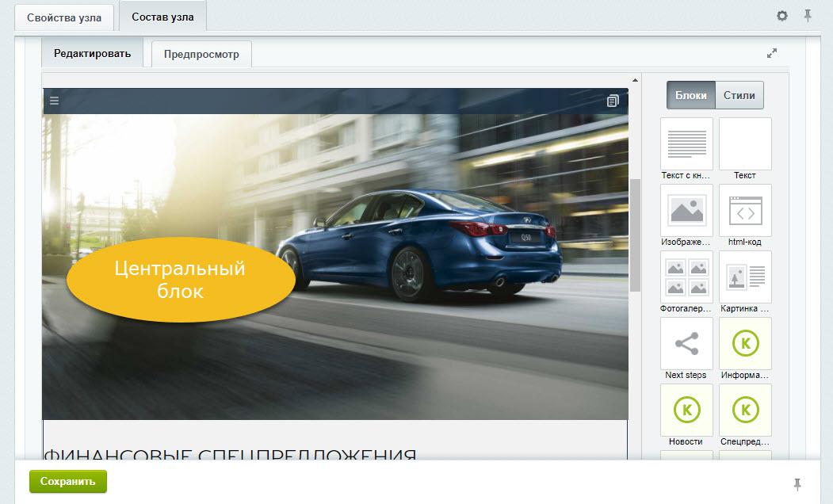833x504 pixels.
Task: Click the copy block icon in the header
Action: (613, 101)
